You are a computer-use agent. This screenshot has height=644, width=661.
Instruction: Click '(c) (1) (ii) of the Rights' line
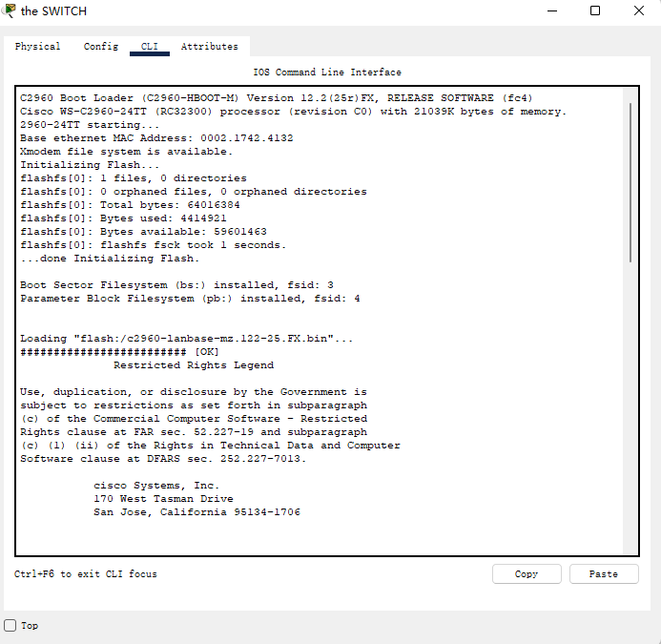(210, 446)
